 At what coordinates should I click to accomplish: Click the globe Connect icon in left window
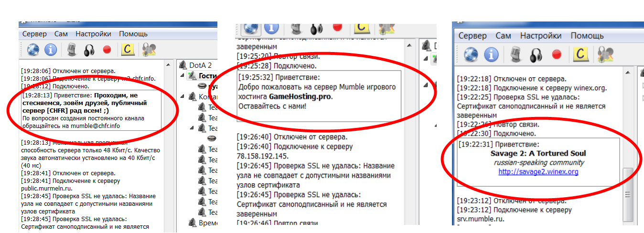(x=33, y=50)
